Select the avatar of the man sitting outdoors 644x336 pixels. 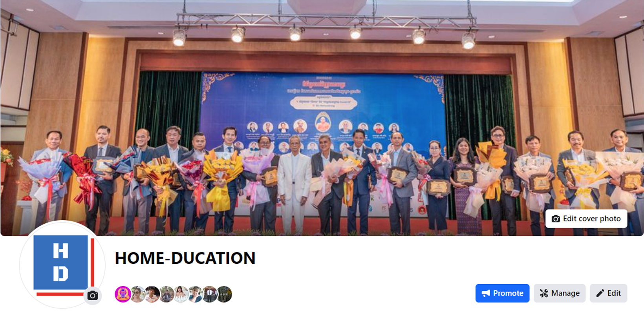coord(166,294)
